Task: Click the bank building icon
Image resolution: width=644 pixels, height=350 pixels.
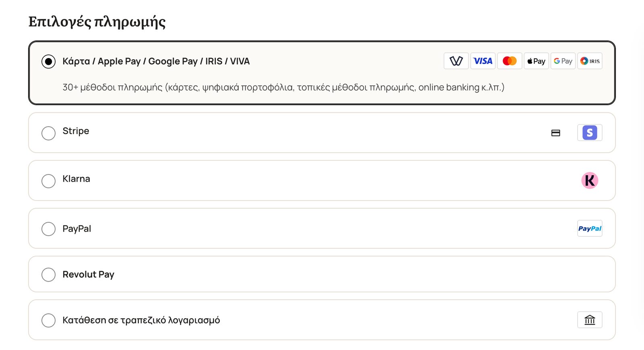Action: coord(590,320)
